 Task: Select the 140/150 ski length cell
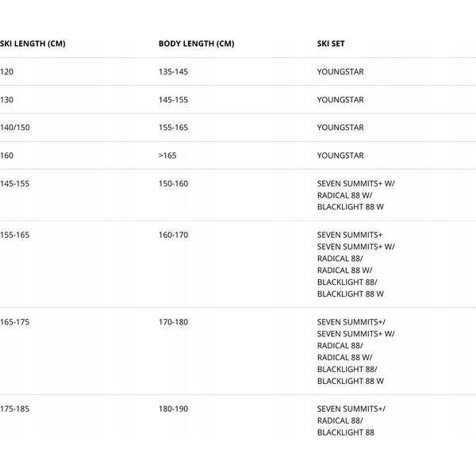15,128
